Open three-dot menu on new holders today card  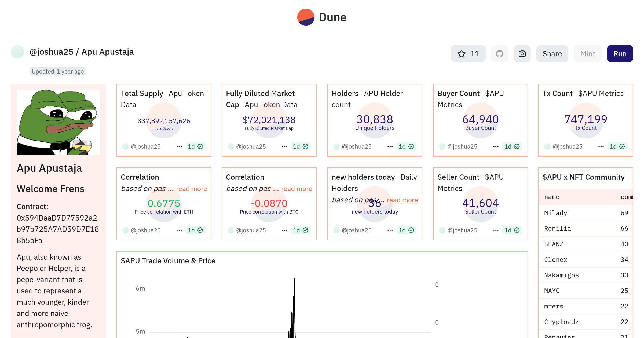390,230
